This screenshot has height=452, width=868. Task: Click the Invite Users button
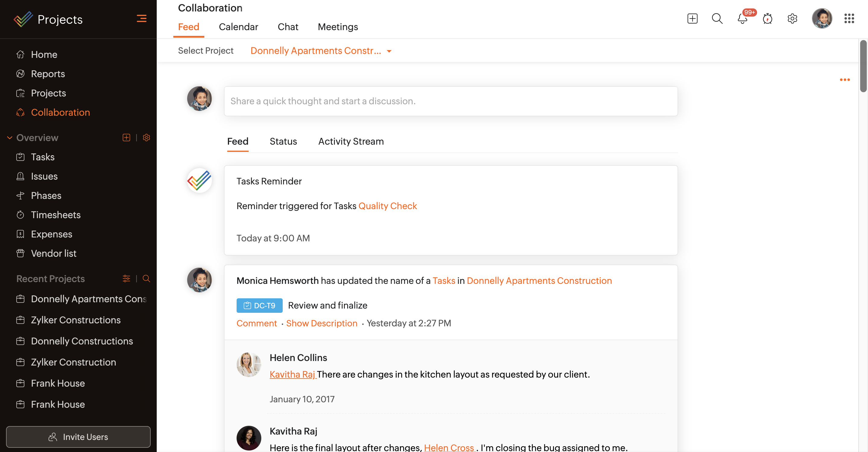tap(78, 437)
